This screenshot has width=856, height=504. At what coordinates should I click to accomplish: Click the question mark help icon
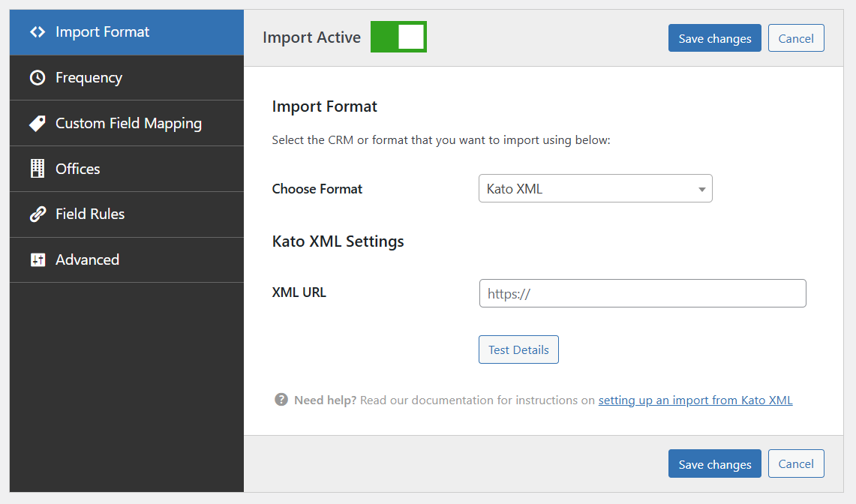[x=281, y=400]
